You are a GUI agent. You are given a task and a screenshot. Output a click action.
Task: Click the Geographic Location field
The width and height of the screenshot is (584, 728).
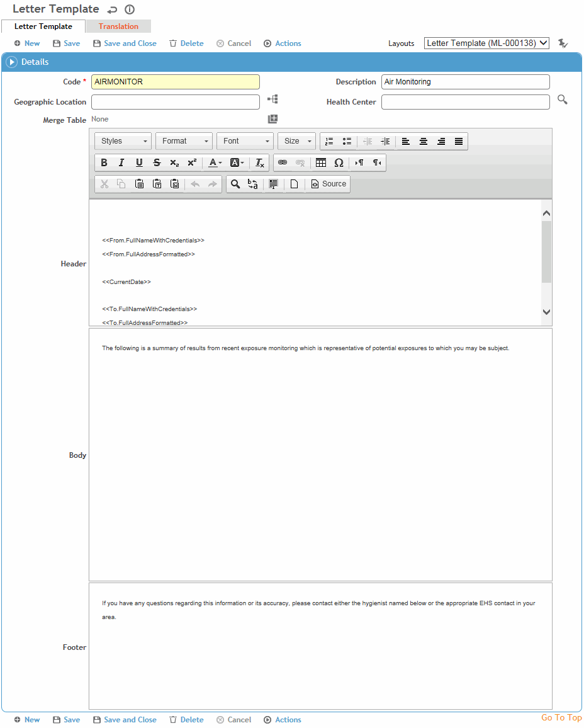176,102
